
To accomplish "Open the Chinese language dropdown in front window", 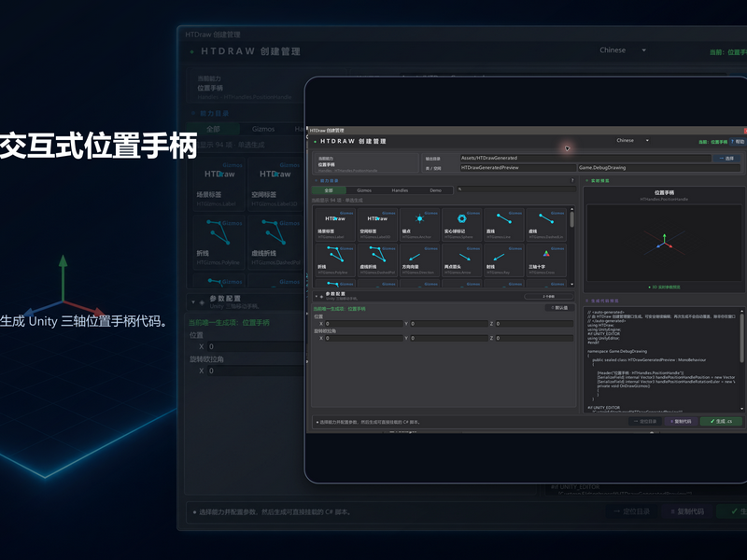I will 632,141.
